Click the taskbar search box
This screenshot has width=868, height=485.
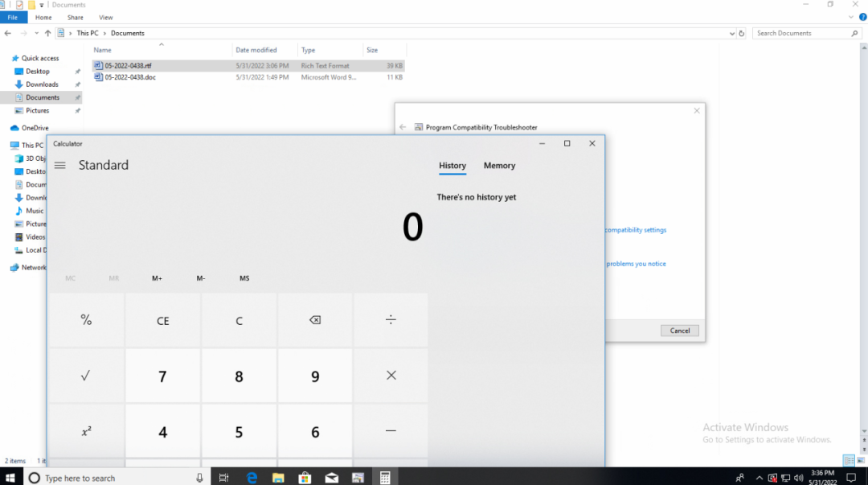[x=117, y=477]
